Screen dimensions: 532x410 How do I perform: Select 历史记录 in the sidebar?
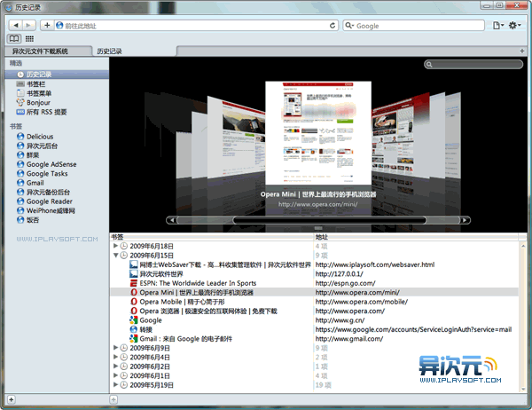(x=57, y=75)
